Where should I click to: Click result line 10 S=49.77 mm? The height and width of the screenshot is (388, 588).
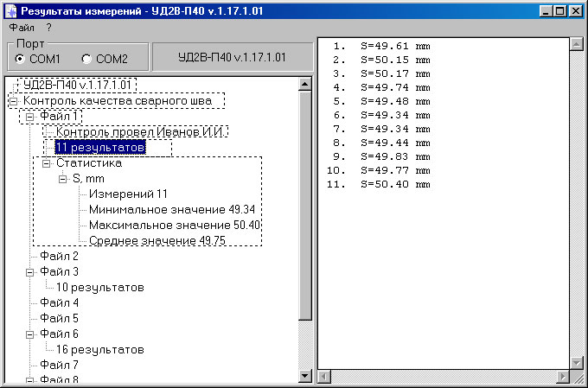(x=379, y=170)
